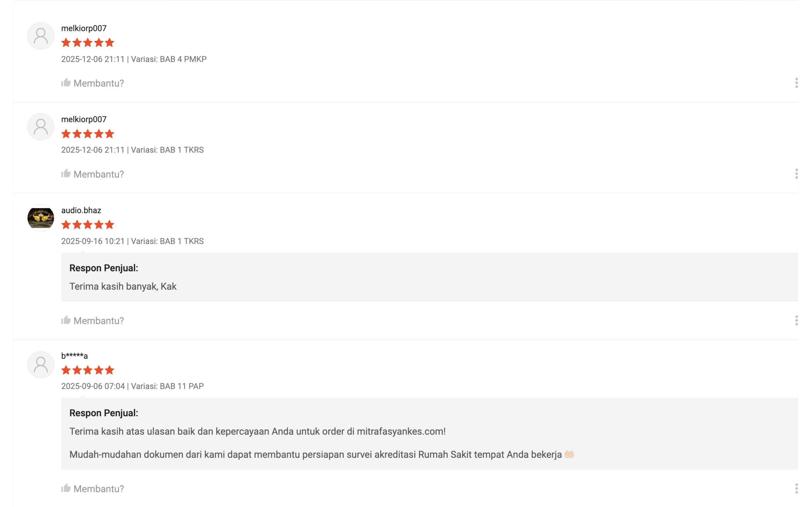Open three-dot menu on audio.bhaz's review

click(x=796, y=320)
